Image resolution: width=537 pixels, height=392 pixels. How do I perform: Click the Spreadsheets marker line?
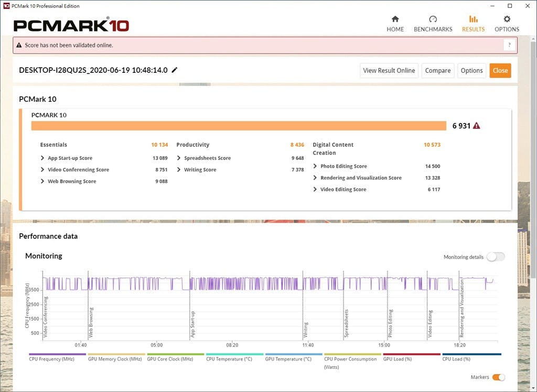point(343,306)
